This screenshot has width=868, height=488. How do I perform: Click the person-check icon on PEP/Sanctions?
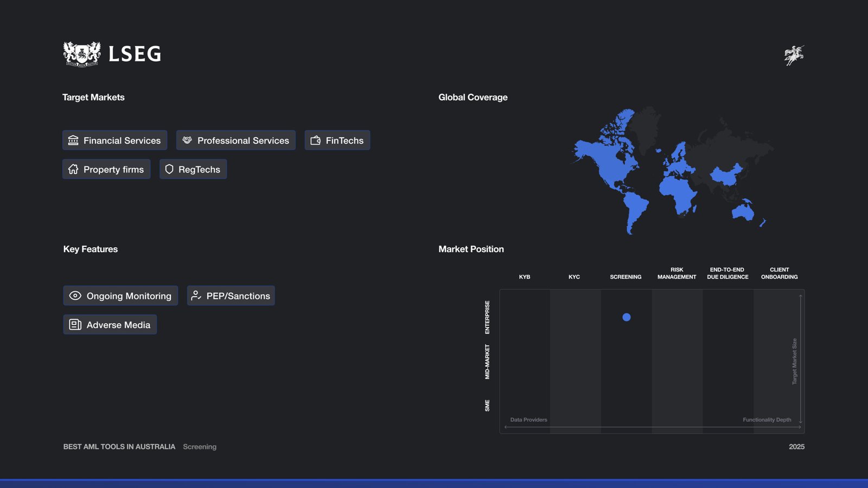point(196,296)
